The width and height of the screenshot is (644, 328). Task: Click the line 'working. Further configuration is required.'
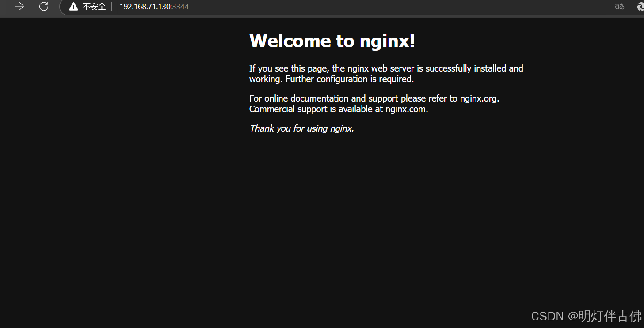[x=332, y=79]
